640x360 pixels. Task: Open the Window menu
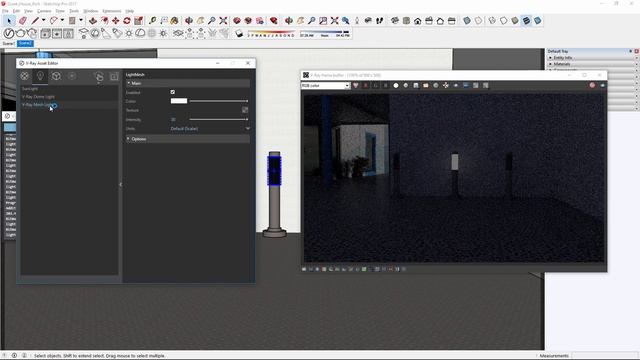[x=91, y=11]
